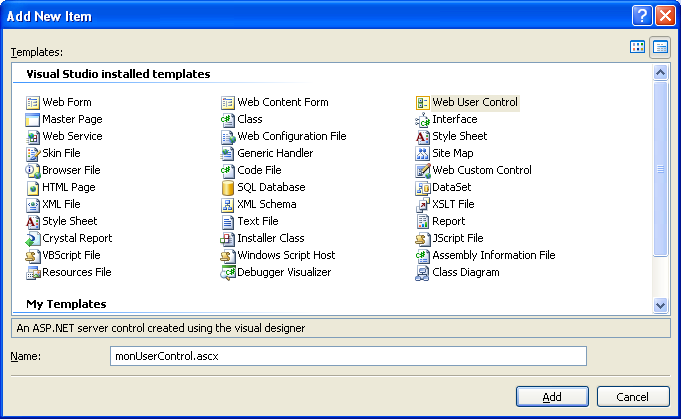Click the templates vertical scrollbar thumb
This screenshot has height=419, width=681.
(x=660, y=170)
